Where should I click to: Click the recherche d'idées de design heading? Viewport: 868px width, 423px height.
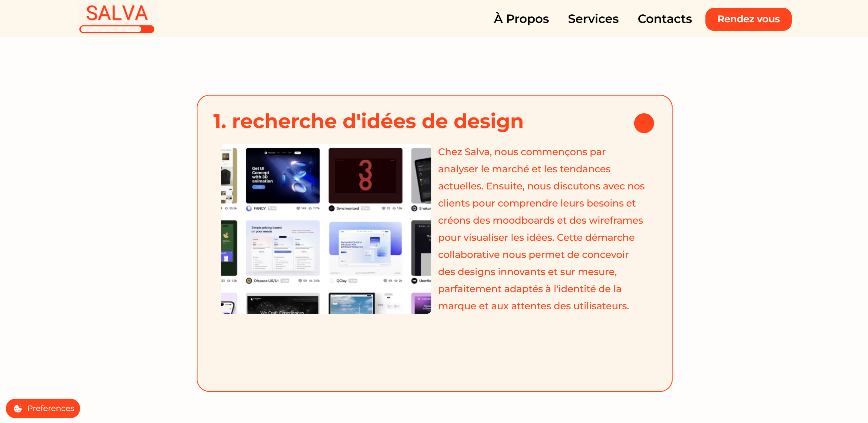(368, 121)
